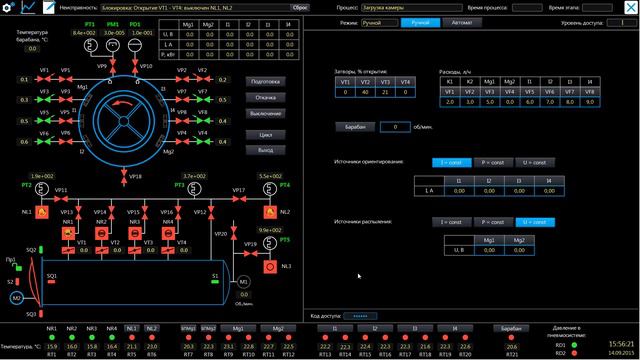Click the M2 motor symbol
This screenshot has width=640, height=360.
coord(16,298)
